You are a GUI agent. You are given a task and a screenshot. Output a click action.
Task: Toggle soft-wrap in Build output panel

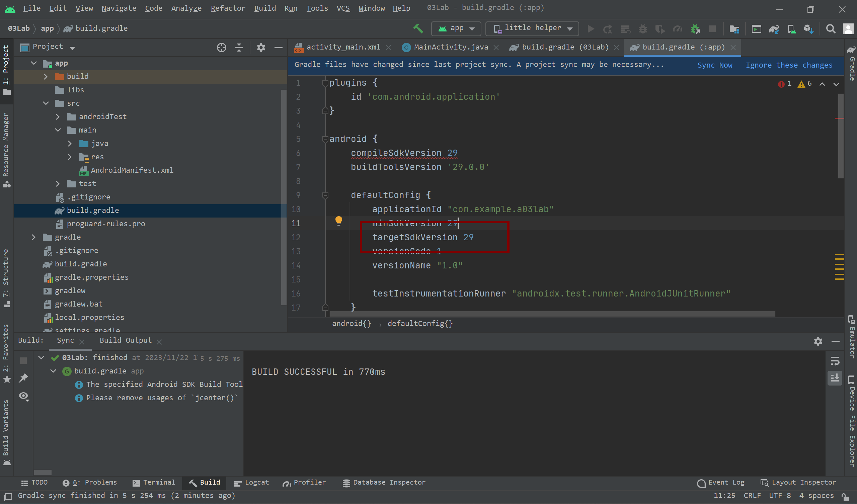click(x=835, y=361)
